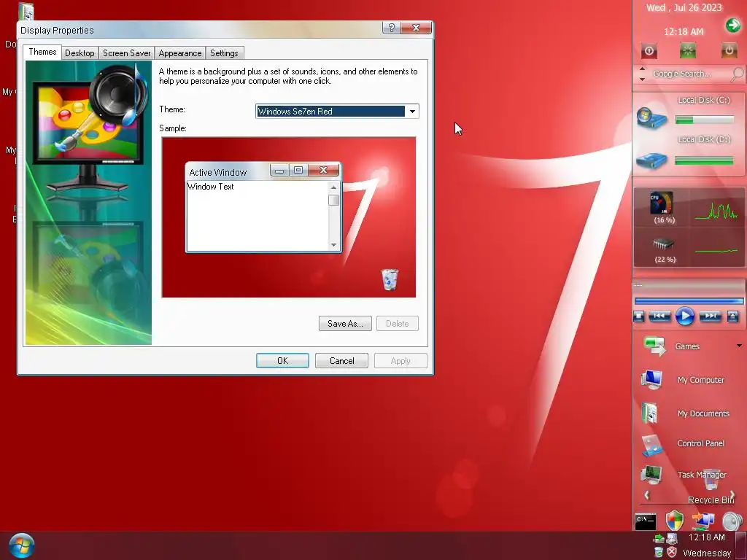Click the media player seek bar
The height and width of the screenshot is (560, 747).
click(x=689, y=301)
